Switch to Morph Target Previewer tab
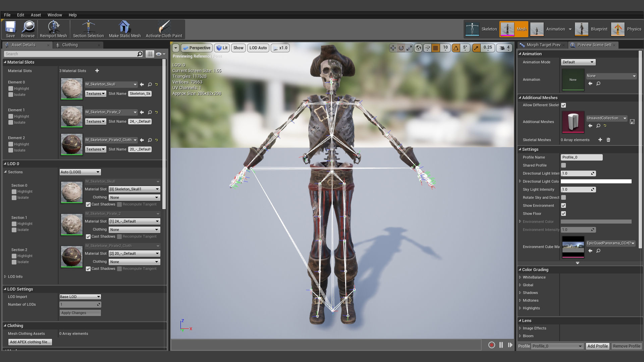 [543, 45]
